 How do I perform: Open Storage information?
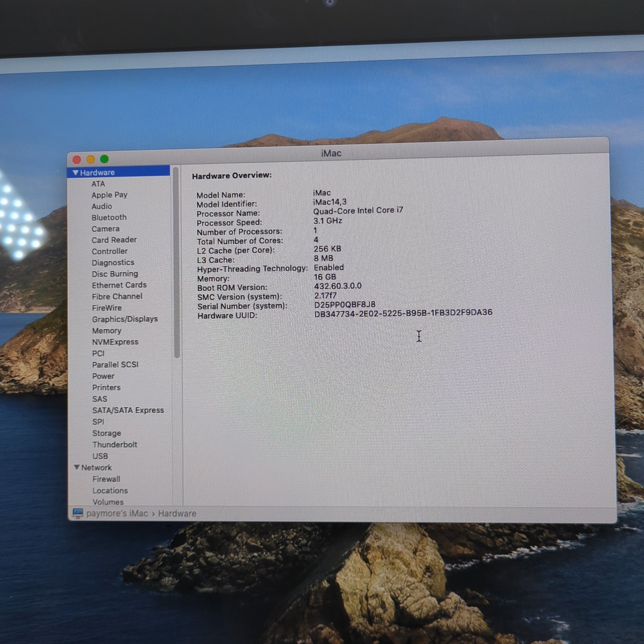107,433
